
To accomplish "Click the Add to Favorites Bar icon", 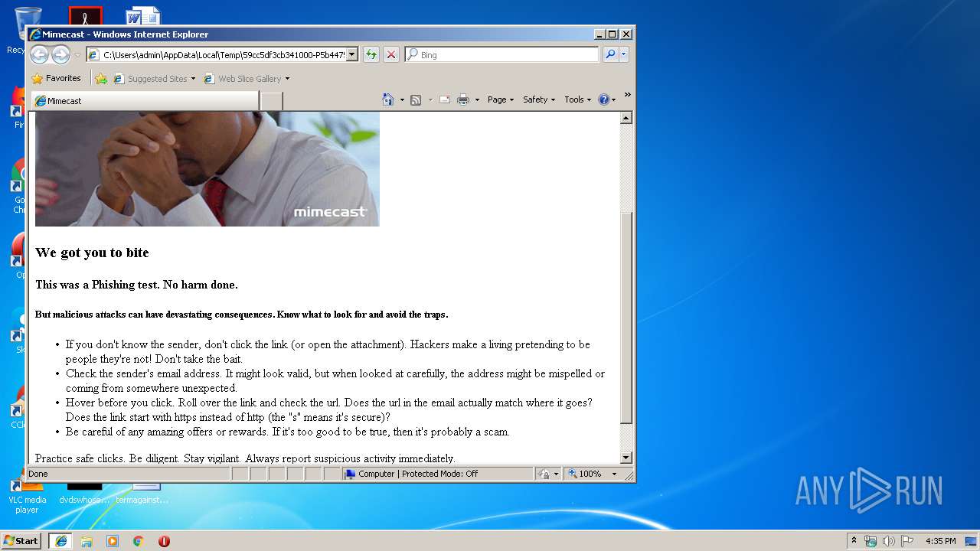I will coord(101,78).
